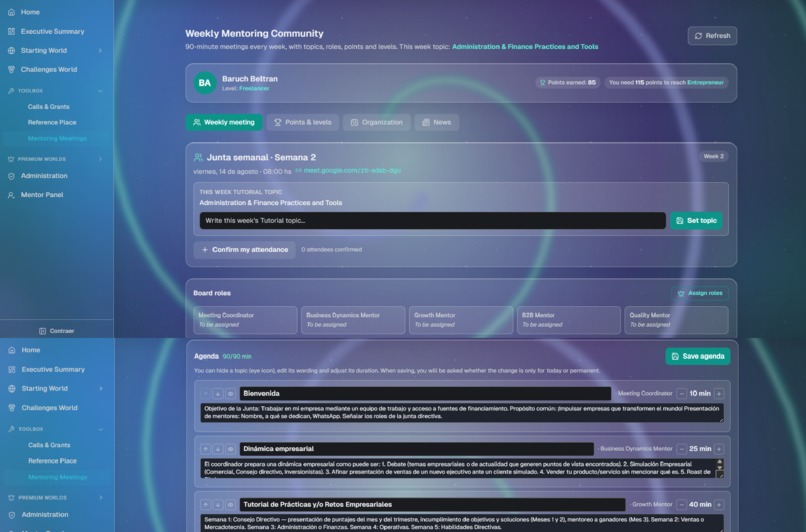Click Challenges World trophy icon above Contraer
806x532 pixels.
coord(11,69)
